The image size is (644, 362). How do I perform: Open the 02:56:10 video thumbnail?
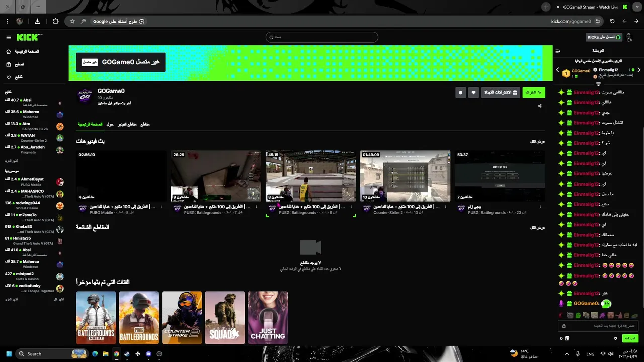(x=121, y=176)
